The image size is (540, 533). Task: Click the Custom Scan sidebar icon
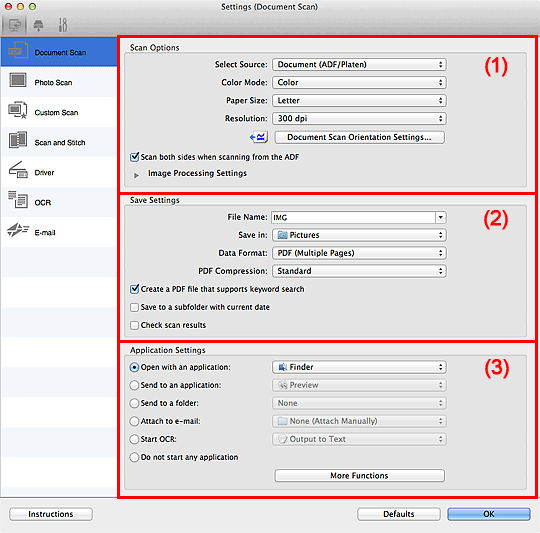coord(18,110)
